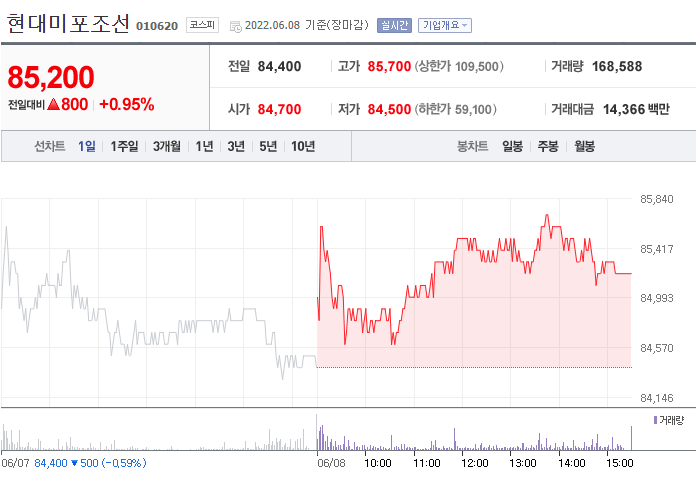Image resolution: width=696 pixels, height=478 pixels.
Task: Click the 상한가 109,500 text
Action: coord(459,67)
